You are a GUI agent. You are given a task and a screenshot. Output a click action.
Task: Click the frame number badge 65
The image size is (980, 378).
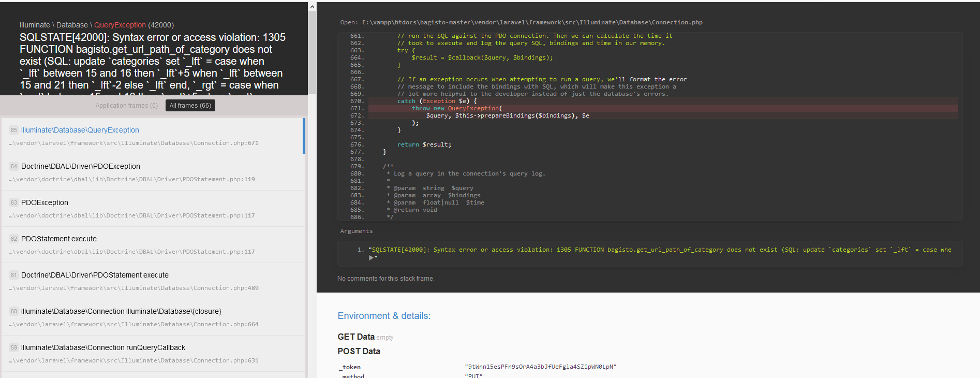[x=14, y=130]
